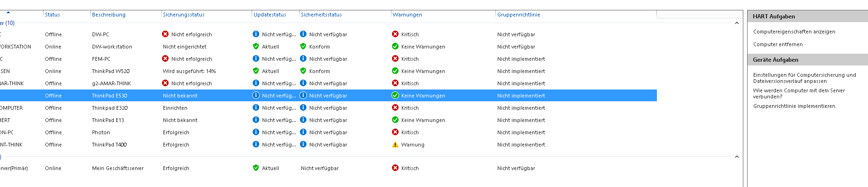This screenshot has height=187, width=868.
Task: Click Computer entfernen task
Action: pyautogui.click(x=777, y=44)
